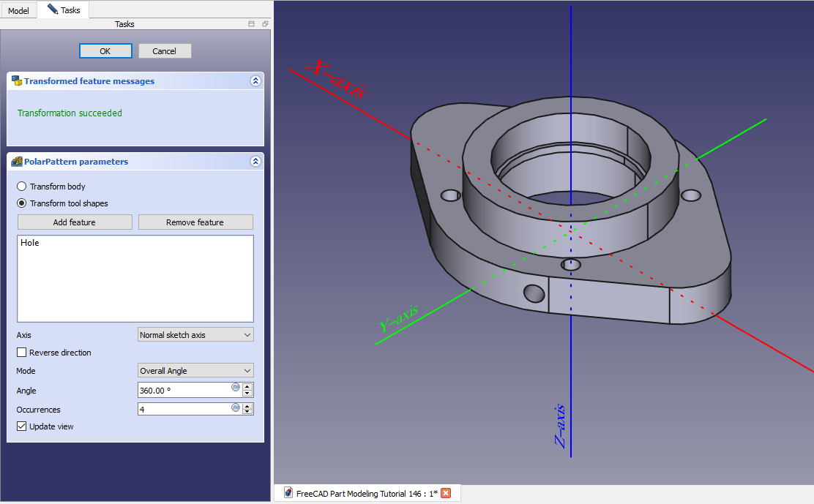The width and height of the screenshot is (814, 504).
Task: Enable the Reverse direction checkbox
Action: click(22, 353)
